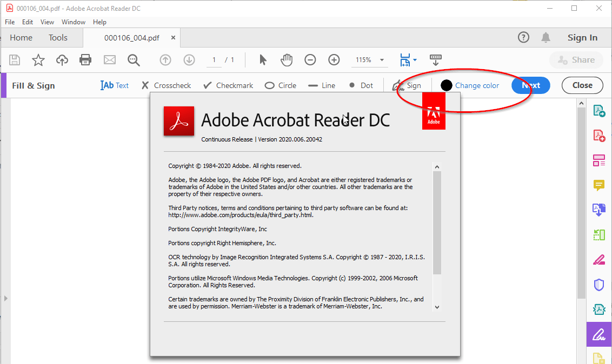Click the 115% zoom value field
Image resolution: width=612 pixels, height=364 pixels.
pos(363,60)
